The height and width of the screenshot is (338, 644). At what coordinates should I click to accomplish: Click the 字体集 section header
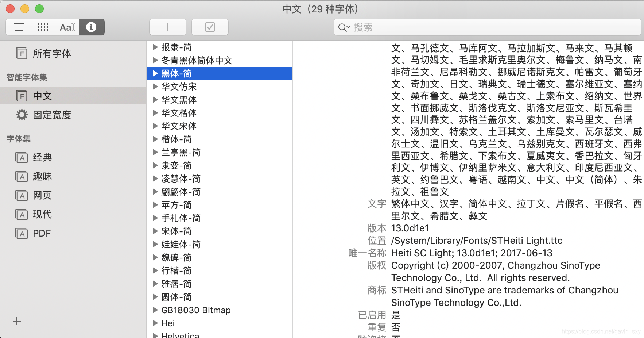19,139
